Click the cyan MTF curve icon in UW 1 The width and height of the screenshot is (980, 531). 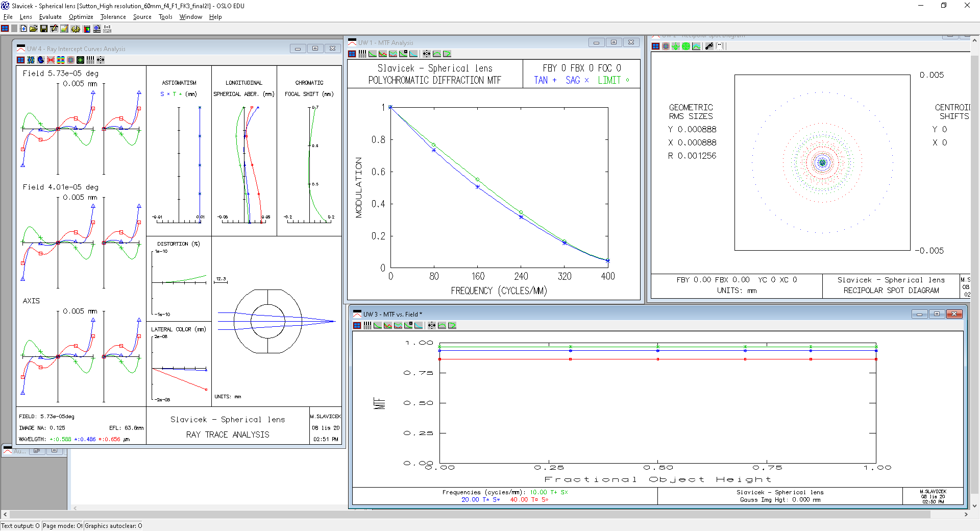tap(413, 54)
